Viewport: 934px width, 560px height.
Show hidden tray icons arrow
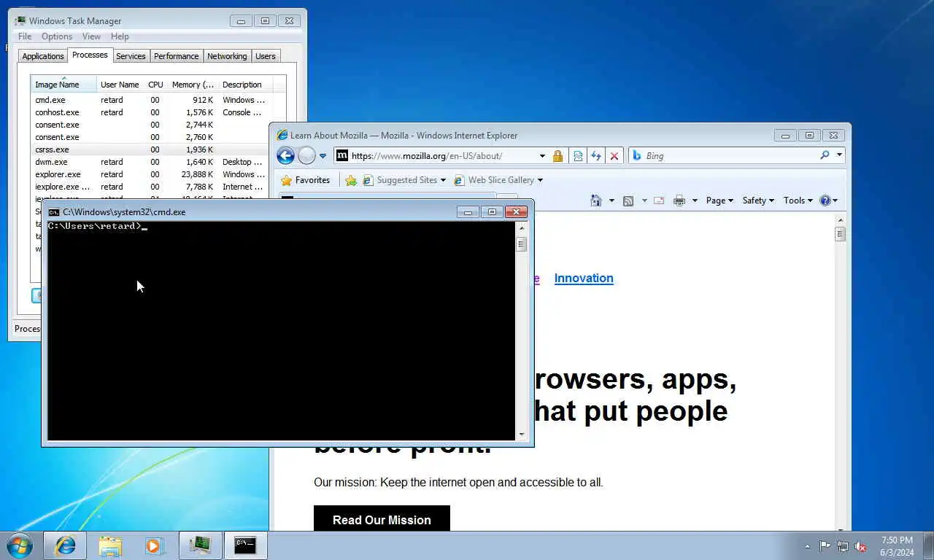click(807, 546)
